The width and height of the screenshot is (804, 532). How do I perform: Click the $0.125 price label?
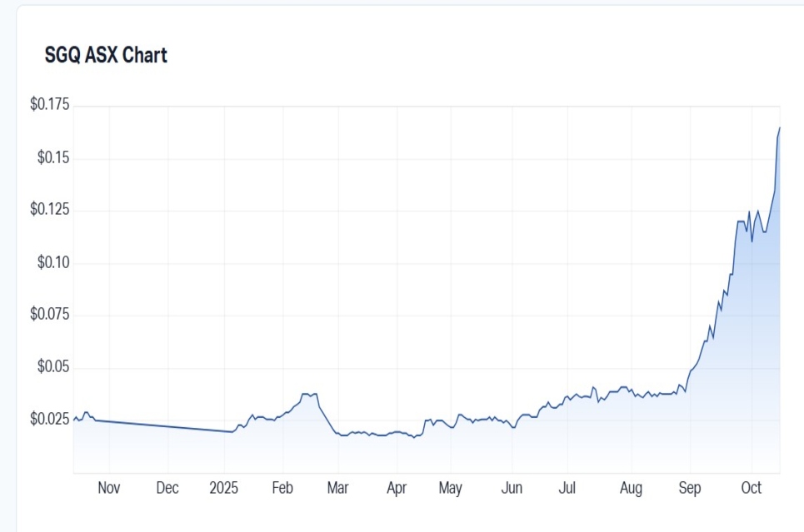click(50, 210)
